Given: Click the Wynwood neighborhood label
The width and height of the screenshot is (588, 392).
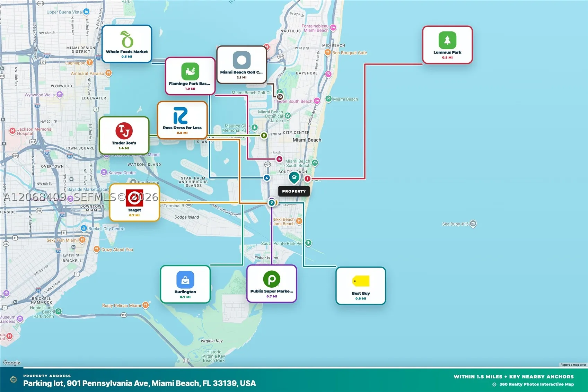Looking at the screenshot, I should point(61,86).
